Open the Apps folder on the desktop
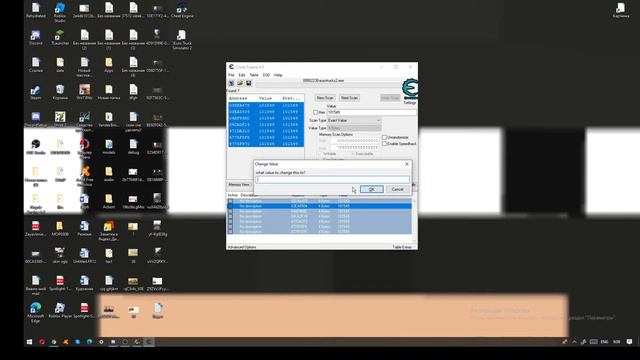Image resolution: width=640 pixels, height=360 pixels. 109,65
